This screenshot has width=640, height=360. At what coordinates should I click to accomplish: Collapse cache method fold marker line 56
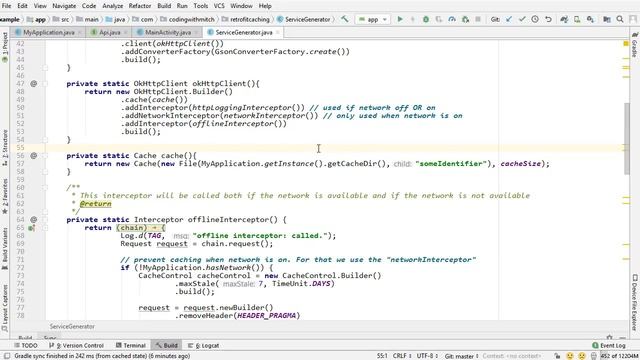click(x=45, y=156)
